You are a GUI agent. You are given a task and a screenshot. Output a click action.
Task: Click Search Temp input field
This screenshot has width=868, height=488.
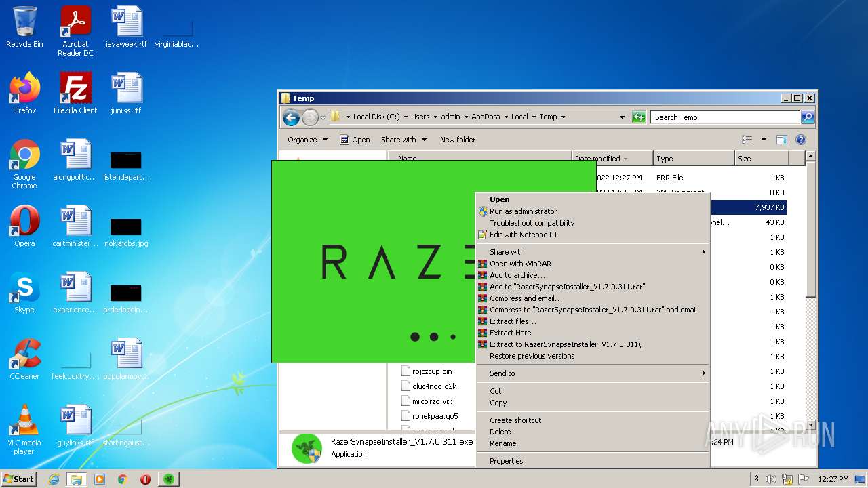(725, 117)
